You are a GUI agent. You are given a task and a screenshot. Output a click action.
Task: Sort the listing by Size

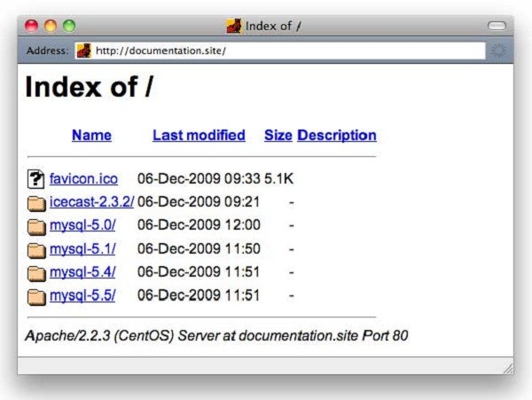click(x=278, y=136)
